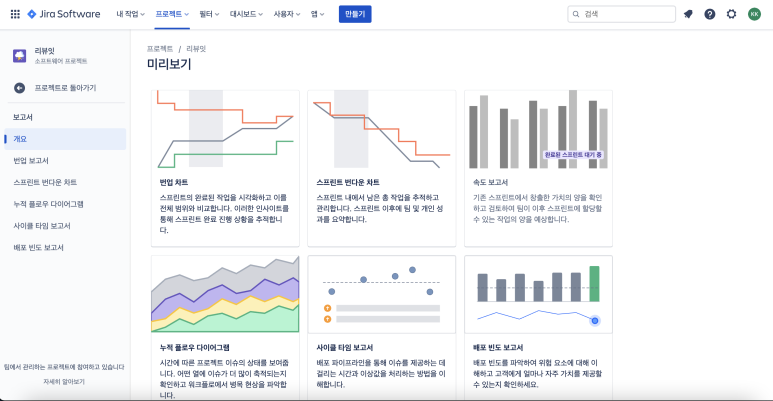The width and height of the screenshot is (773, 401).
Task: Select 누적 플로우 다이어그램 in the sidebar
Action: 48,204
